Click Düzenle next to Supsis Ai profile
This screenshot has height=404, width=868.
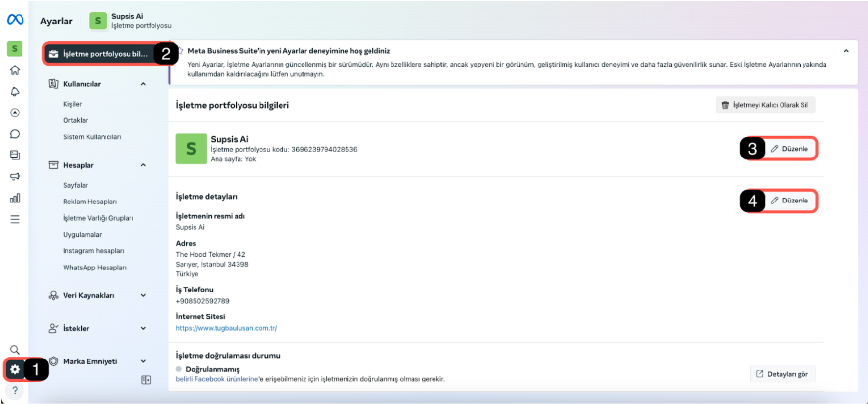[789, 149]
